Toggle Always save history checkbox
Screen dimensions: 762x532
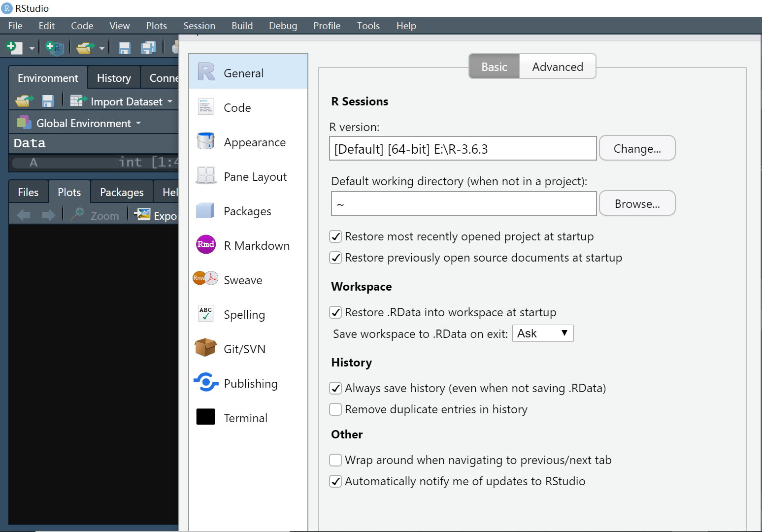pyautogui.click(x=335, y=388)
